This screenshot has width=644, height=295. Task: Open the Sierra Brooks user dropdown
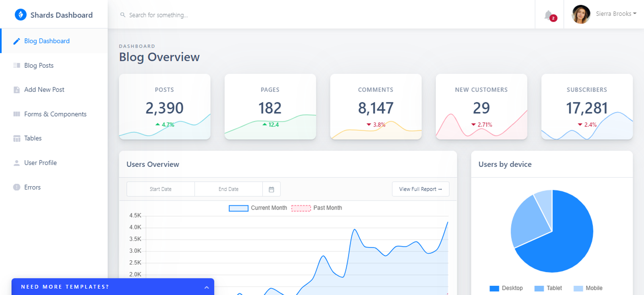click(x=616, y=14)
